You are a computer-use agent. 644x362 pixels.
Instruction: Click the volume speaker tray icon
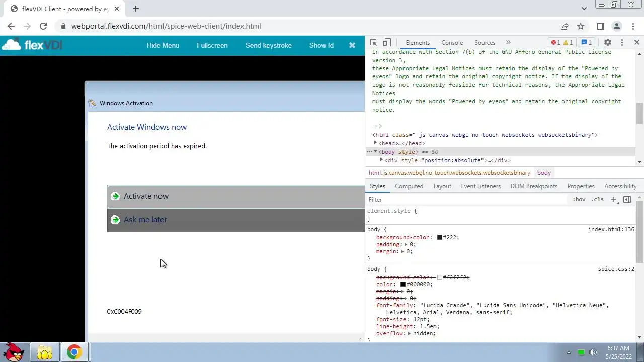pos(593,352)
